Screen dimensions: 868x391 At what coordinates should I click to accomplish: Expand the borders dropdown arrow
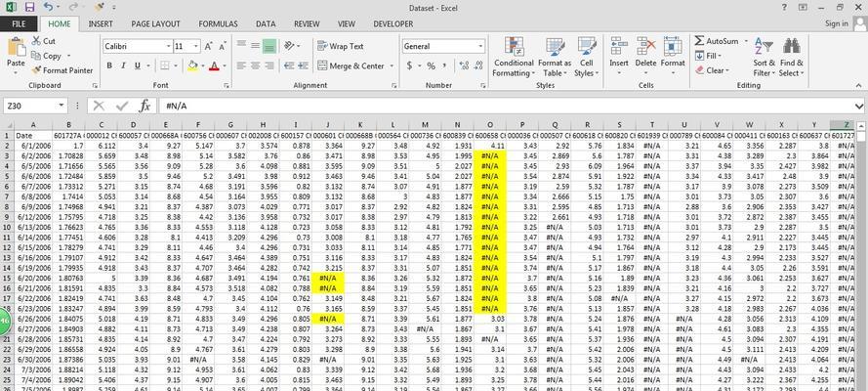tap(178, 65)
